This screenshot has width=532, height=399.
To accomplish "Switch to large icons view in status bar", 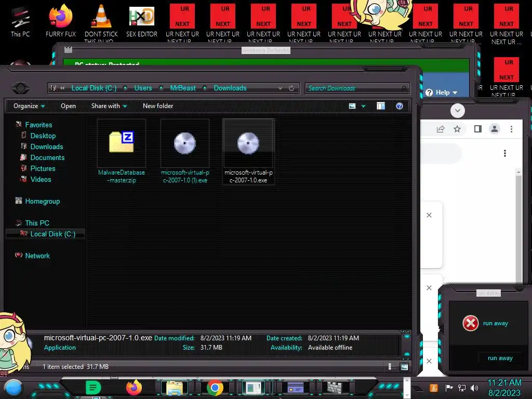I will coord(404,367).
